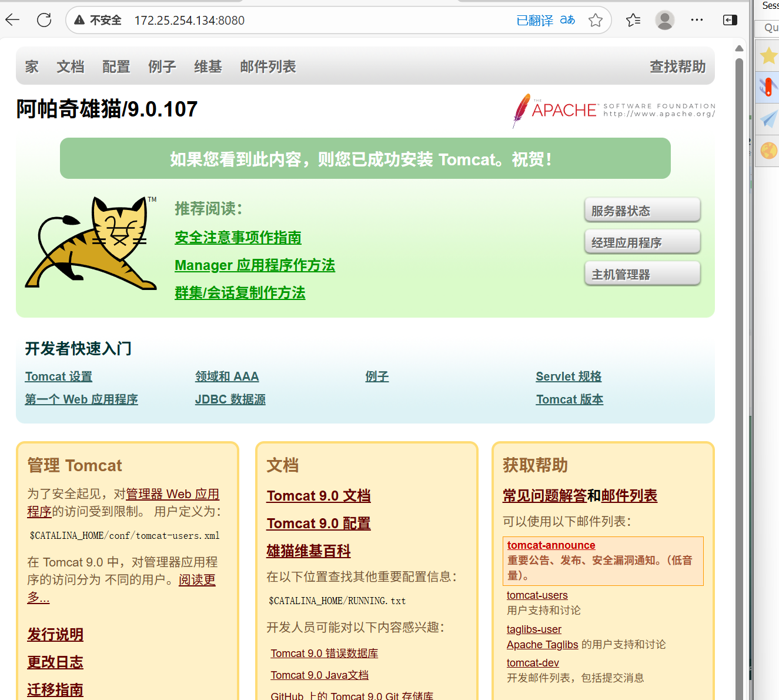This screenshot has width=779, height=700.
Task: Open the Home nav item 家
Action: [32, 66]
